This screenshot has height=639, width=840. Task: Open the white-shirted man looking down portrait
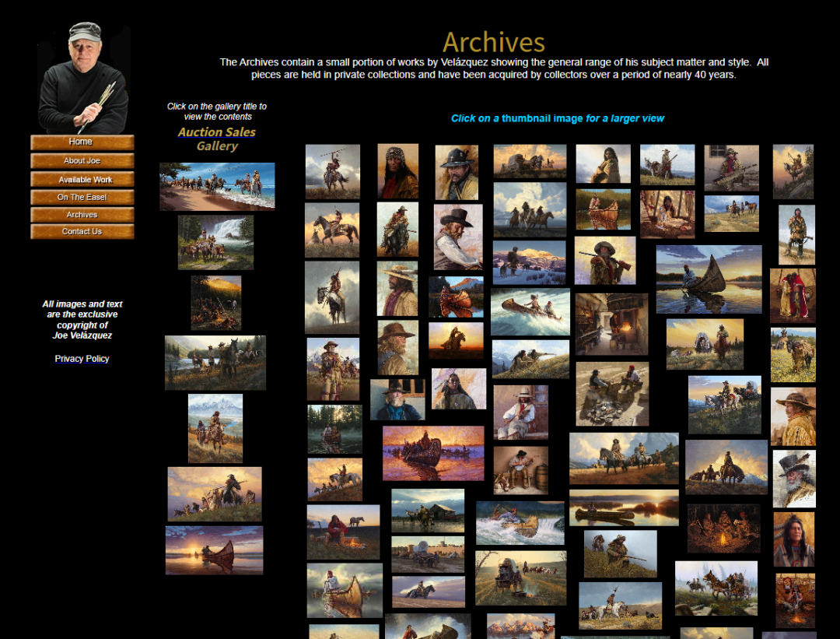[x=458, y=237]
